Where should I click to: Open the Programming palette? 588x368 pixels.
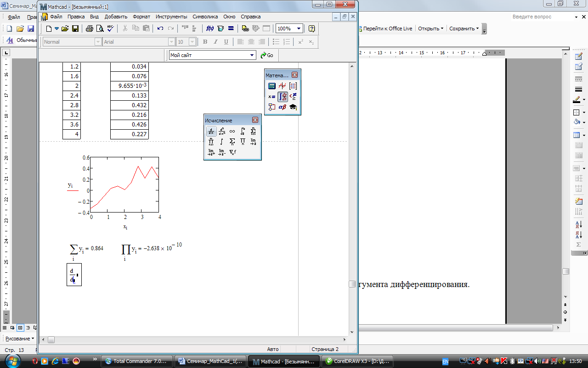coord(271,107)
